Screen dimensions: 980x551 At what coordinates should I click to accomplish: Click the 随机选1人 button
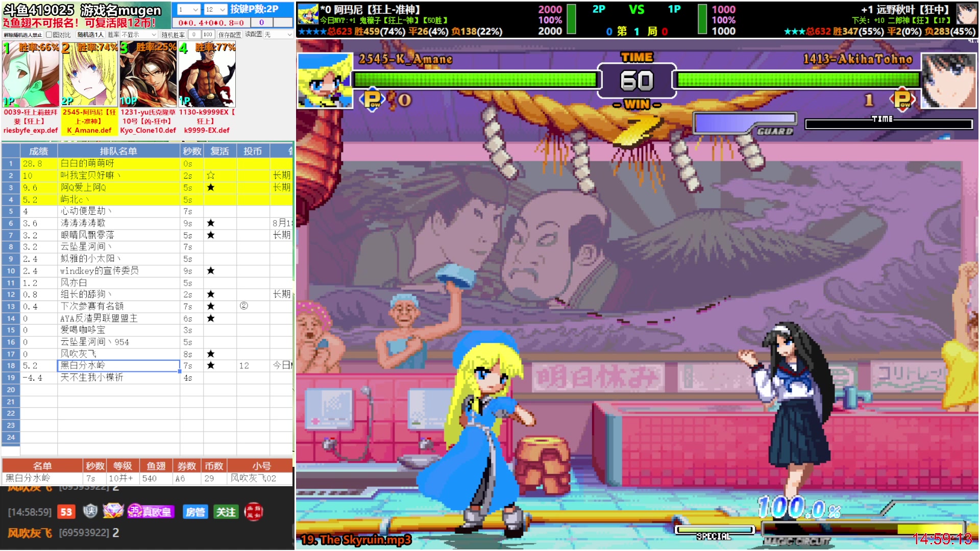pos(90,35)
